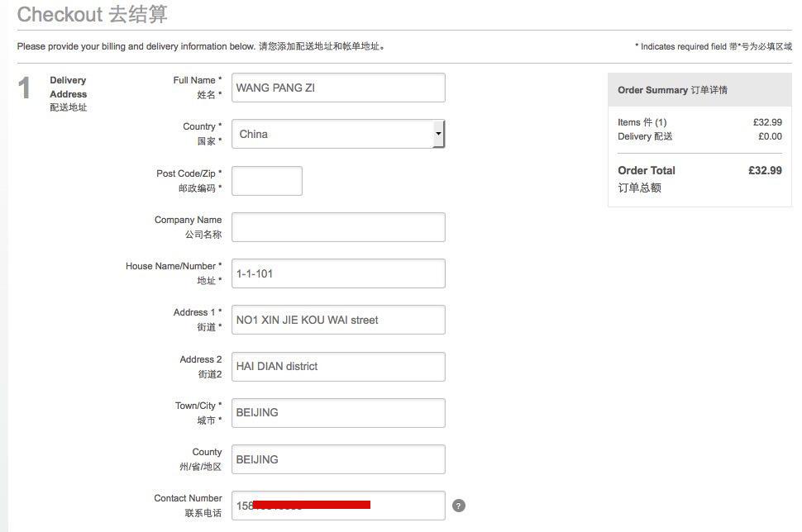
Task: Click the Post Code/Zip field label
Action: (189, 180)
